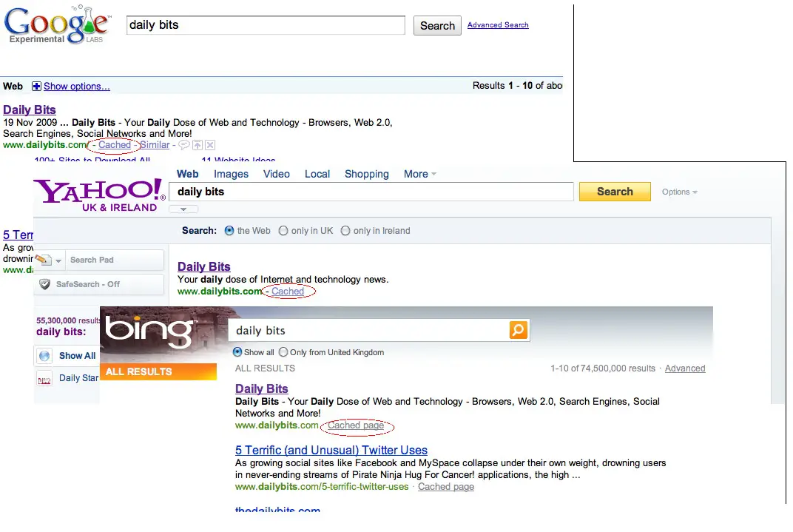Image resolution: width=793 pixels, height=532 pixels.
Task: Click the Daily Star suggestion in Yahoo sidebar
Action: pyautogui.click(x=79, y=378)
